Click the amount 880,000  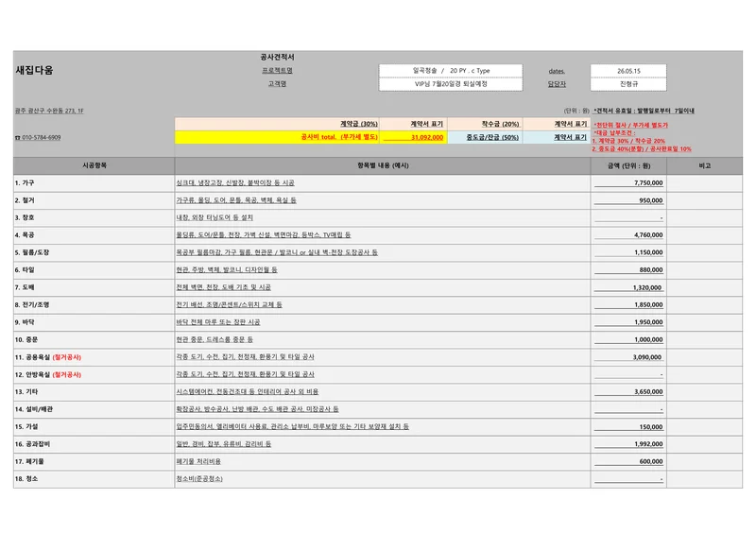point(651,270)
